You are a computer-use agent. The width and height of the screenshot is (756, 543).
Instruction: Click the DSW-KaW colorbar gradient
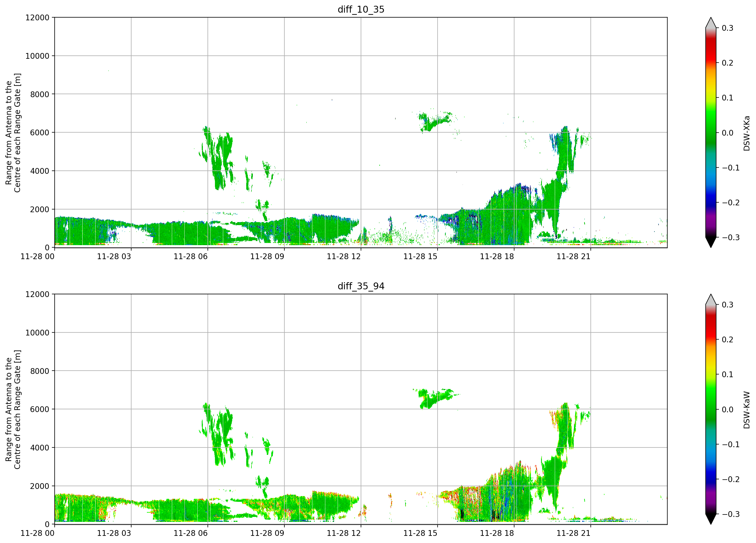tap(711, 409)
